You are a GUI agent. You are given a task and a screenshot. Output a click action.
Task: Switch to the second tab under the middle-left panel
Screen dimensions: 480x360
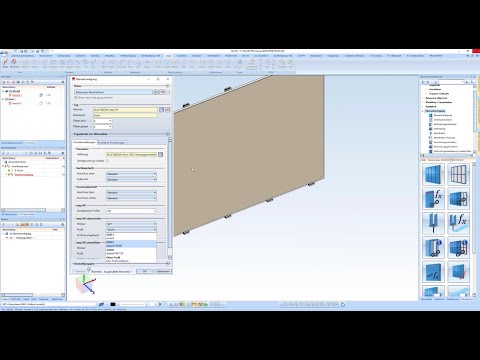pos(27,214)
